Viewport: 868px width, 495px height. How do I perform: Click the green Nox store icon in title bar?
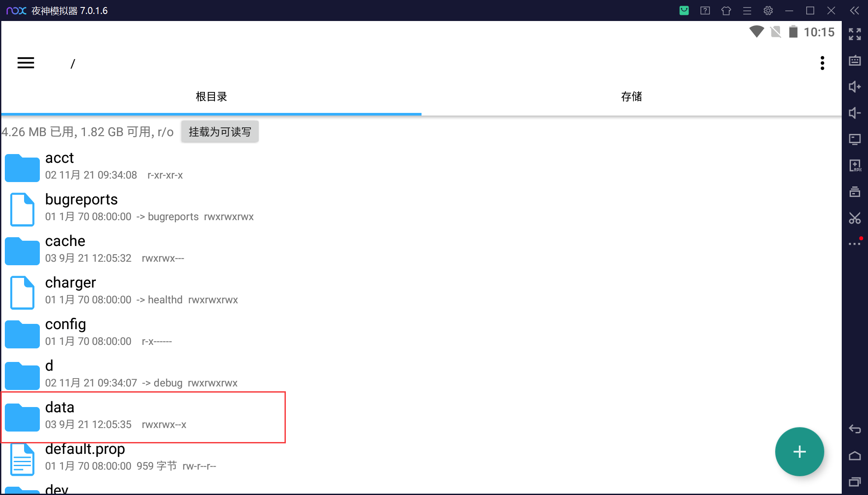click(684, 11)
